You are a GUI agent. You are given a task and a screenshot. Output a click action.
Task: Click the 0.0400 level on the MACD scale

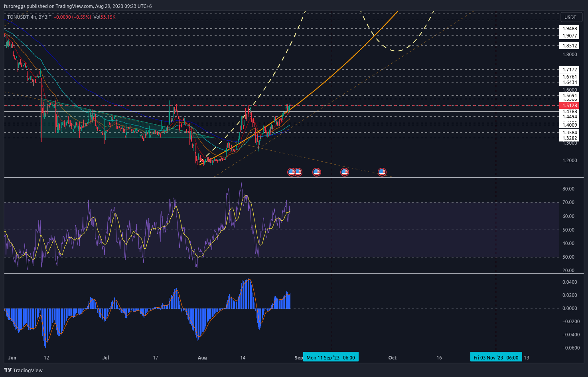[570, 282]
